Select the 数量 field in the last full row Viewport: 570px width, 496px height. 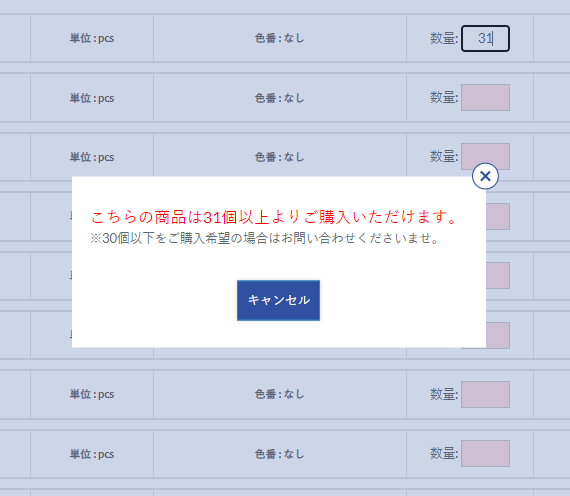tap(485, 453)
